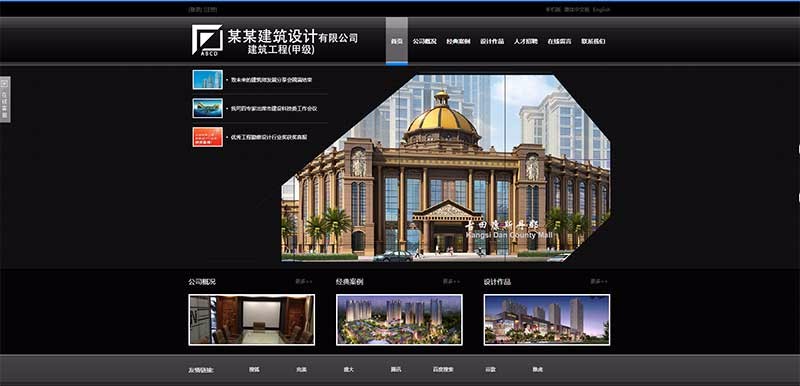Viewport: 800px width, 386px height.
Task: Click the 盛大 friendly link in footer
Action: pos(348,370)
